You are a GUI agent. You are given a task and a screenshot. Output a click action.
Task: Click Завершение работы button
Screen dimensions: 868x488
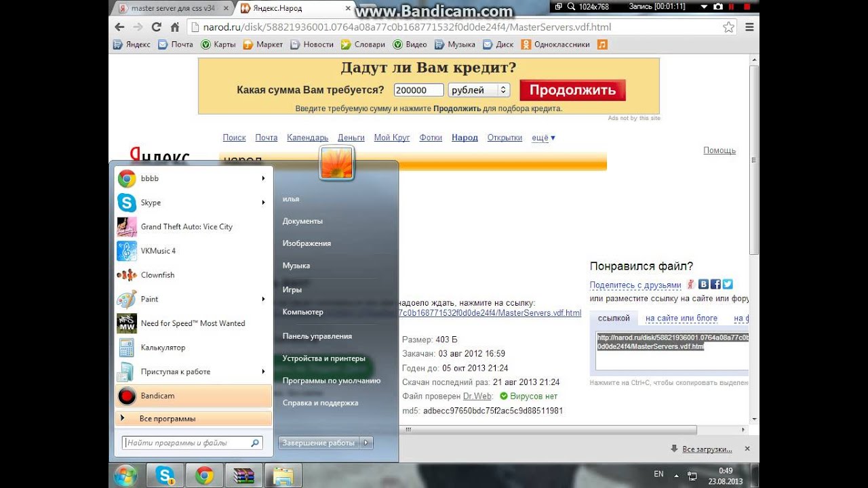pos(319,443)
